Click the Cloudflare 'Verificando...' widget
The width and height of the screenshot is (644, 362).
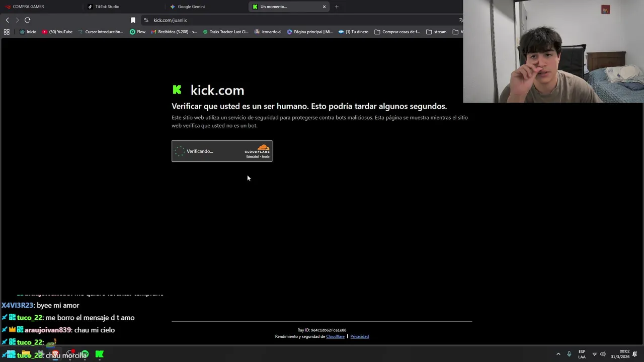coord(222,151)
